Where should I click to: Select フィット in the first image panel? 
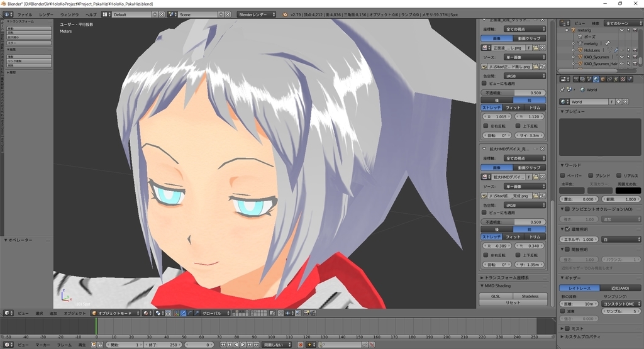513,108
